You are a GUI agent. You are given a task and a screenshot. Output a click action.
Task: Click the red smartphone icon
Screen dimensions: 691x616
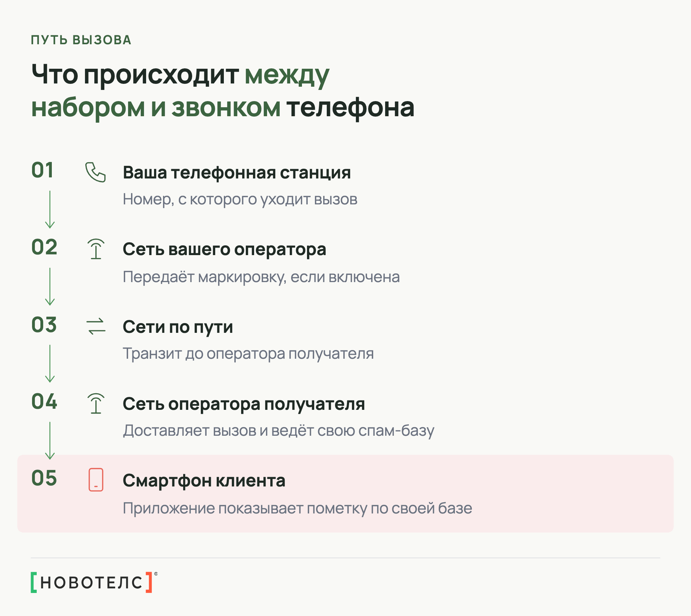pyautogui.click(x=96, y=480)
